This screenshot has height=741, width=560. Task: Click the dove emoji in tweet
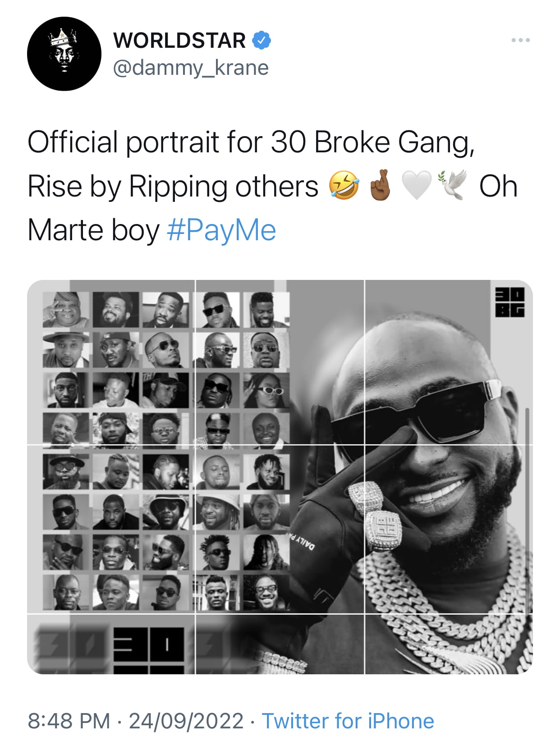453,186
